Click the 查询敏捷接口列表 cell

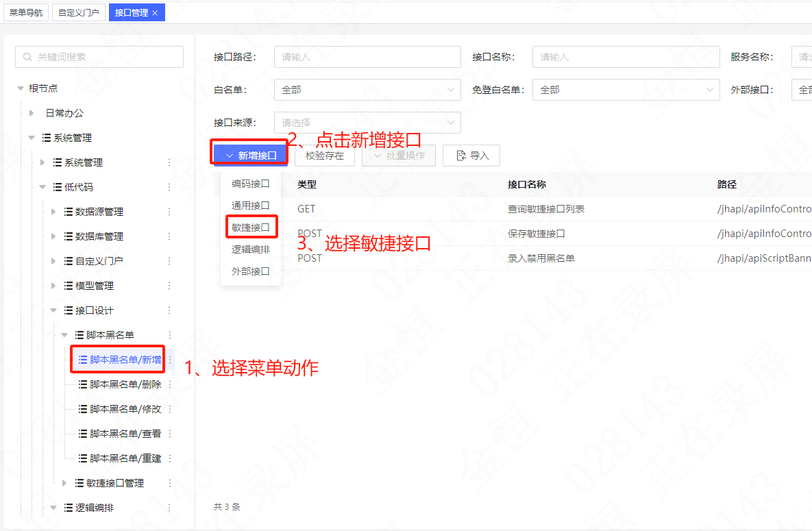(546, 209)
